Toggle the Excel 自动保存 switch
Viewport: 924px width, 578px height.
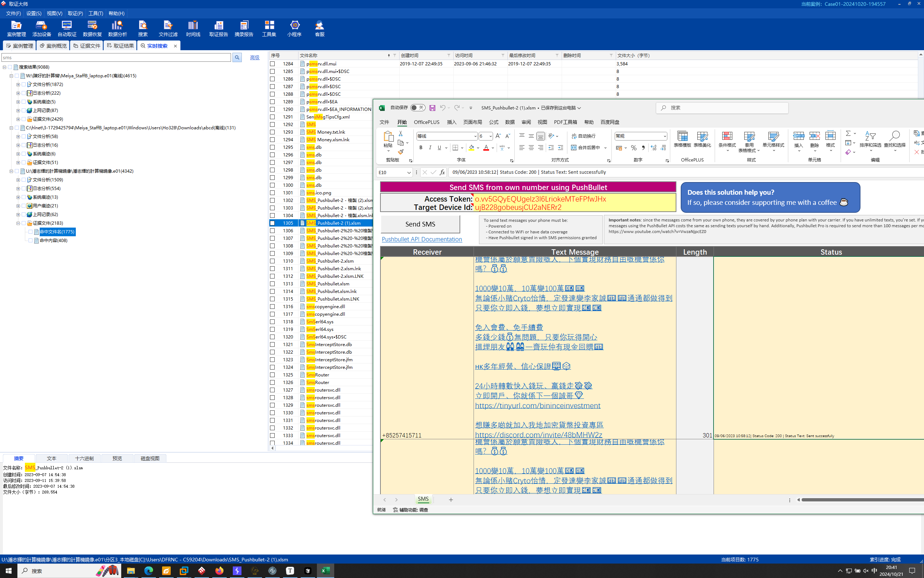click(x=418, y=108)
